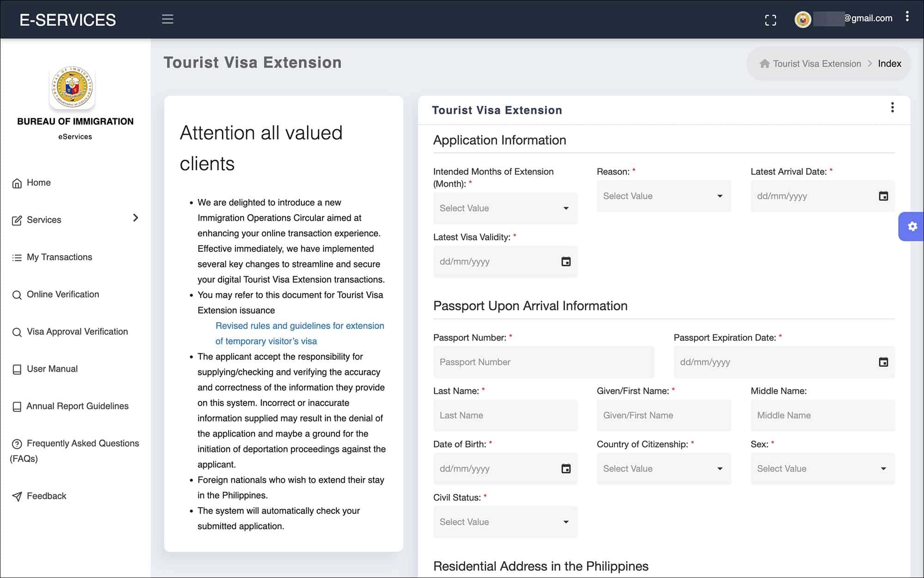The width and height of the screenshot is (924, 578).
Task: Open Latest Arrival Date calendar picker
Action: [x=883, y=196]
